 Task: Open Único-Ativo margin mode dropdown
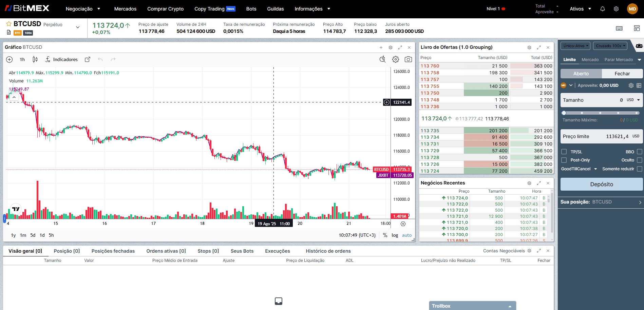pyautogui.click(x=576, y=46)
